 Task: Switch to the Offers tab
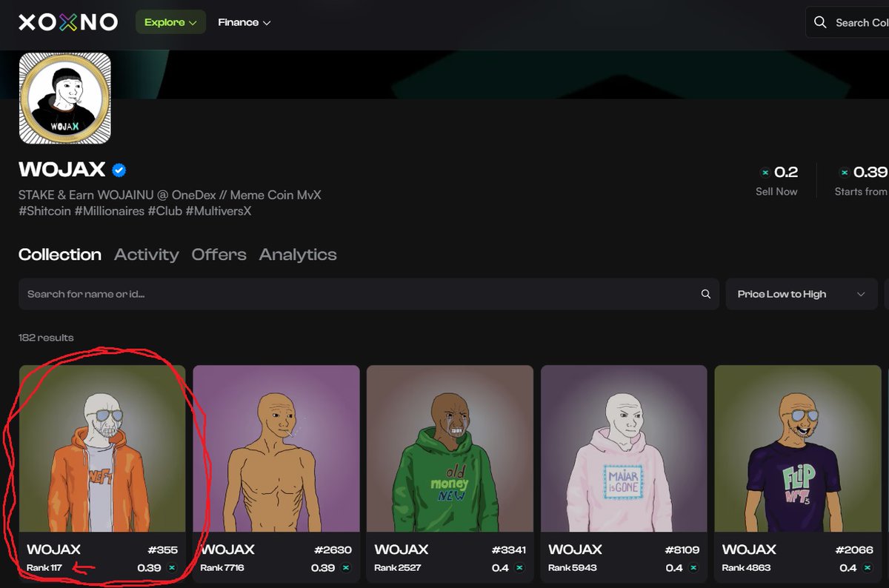[219, 255]
